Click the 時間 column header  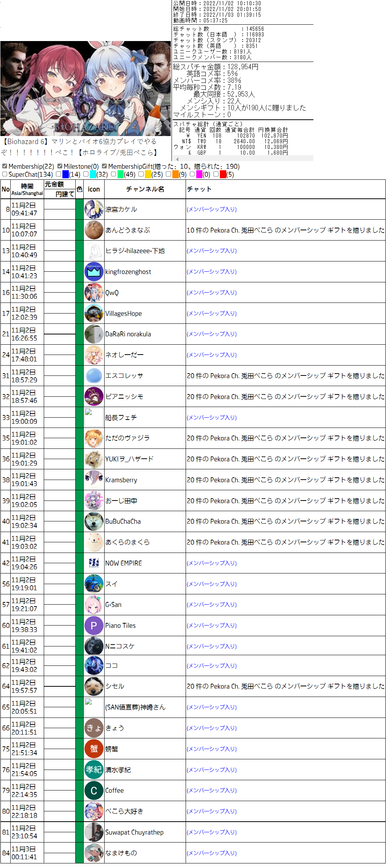[x=27, y=189]
